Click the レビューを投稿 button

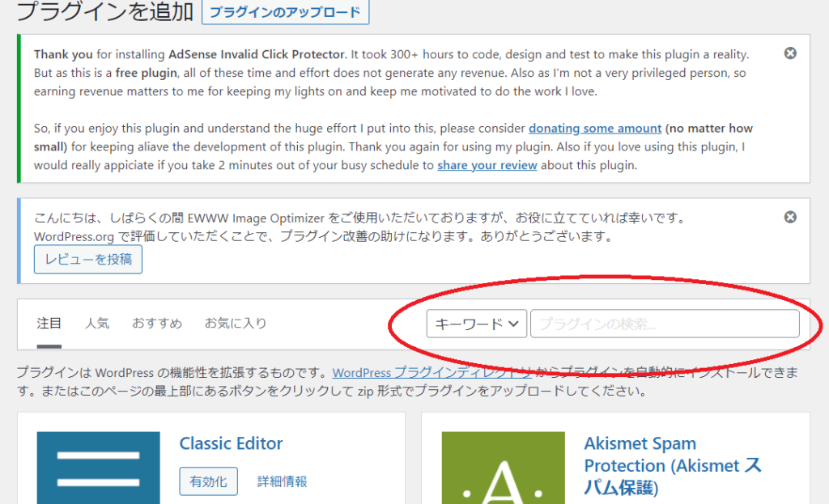88,260
